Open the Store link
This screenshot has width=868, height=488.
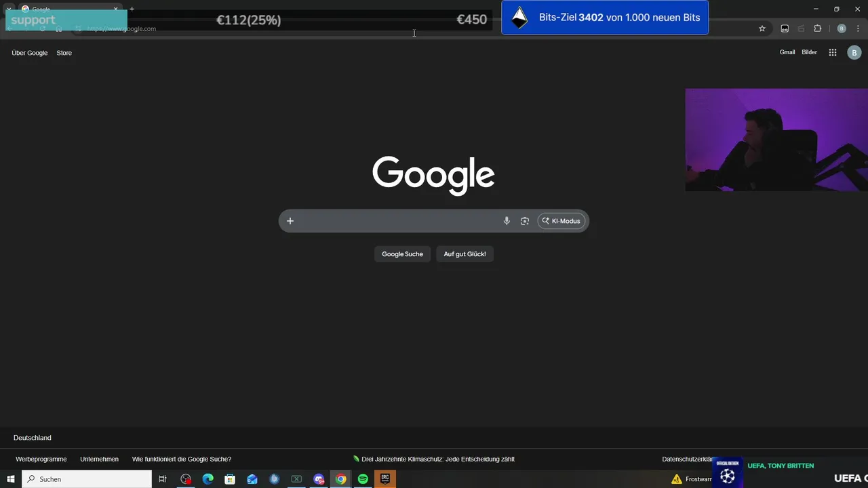64,53
